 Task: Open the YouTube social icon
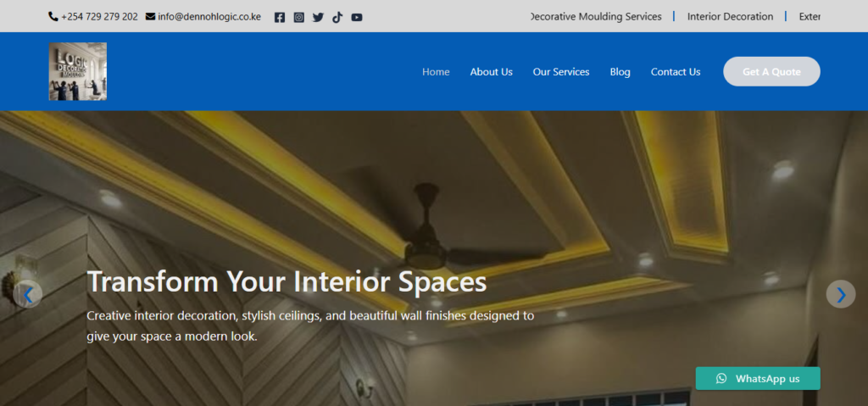pyautogui.click(x=357, y=17)
